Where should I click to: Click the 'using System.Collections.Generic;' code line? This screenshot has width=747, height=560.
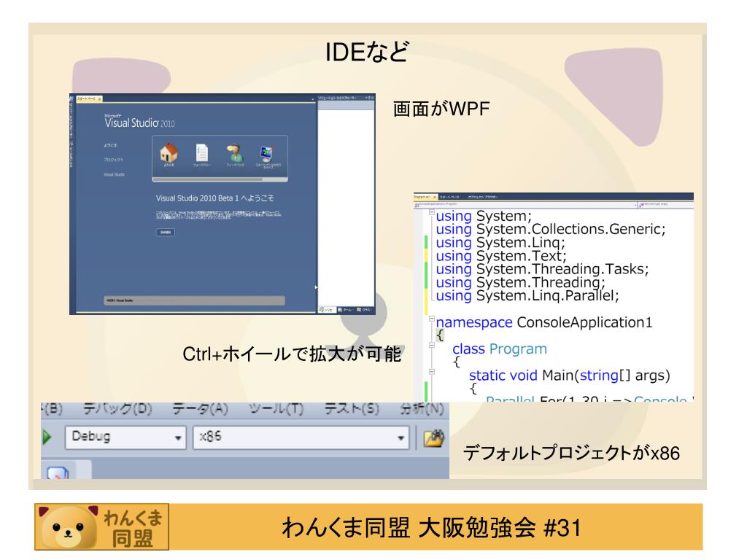551,229
